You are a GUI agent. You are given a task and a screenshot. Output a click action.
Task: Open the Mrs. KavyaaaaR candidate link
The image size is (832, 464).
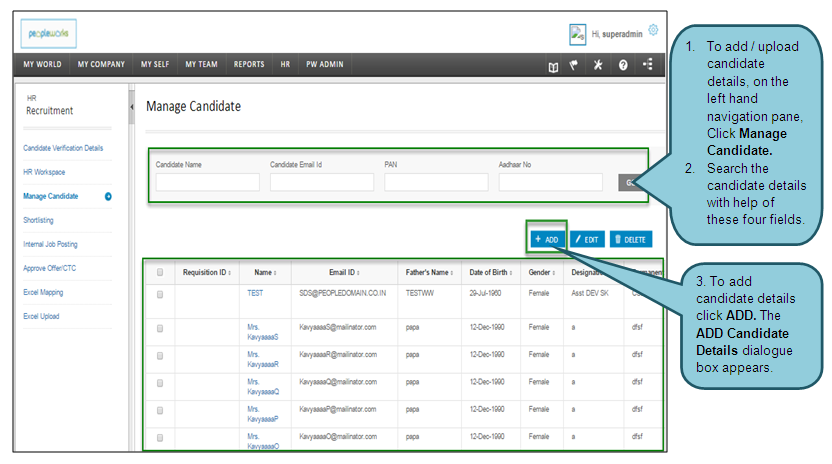tap(263, 359)
